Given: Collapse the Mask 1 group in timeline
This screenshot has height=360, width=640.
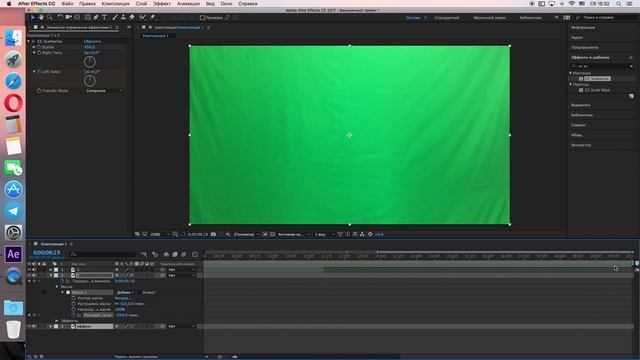Looking at the screenshot, I should coord(63,293).
